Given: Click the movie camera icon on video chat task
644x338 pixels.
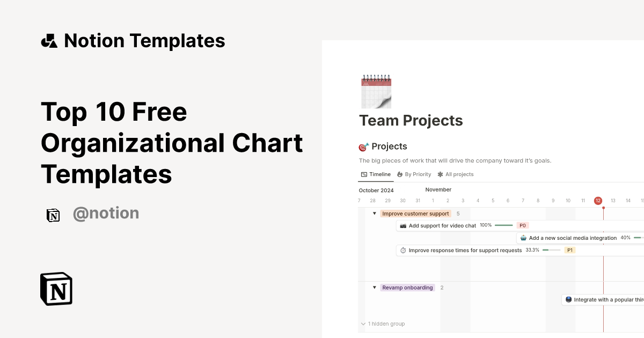Looking at the screenshot, I should (x=403, y=225).
